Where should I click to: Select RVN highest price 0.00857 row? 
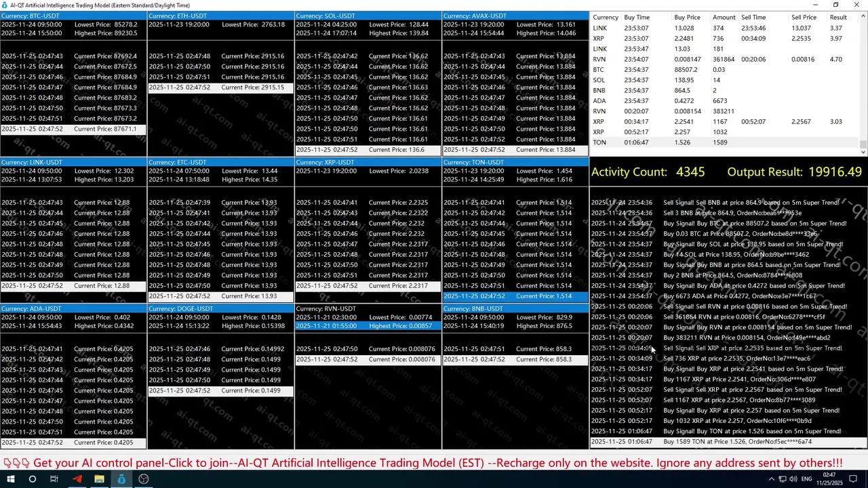point(368,326)
